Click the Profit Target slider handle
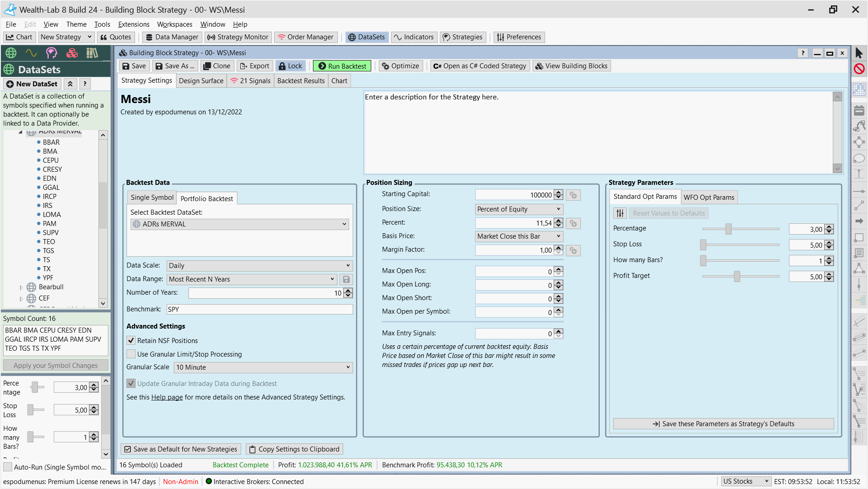 click(737, 276)
